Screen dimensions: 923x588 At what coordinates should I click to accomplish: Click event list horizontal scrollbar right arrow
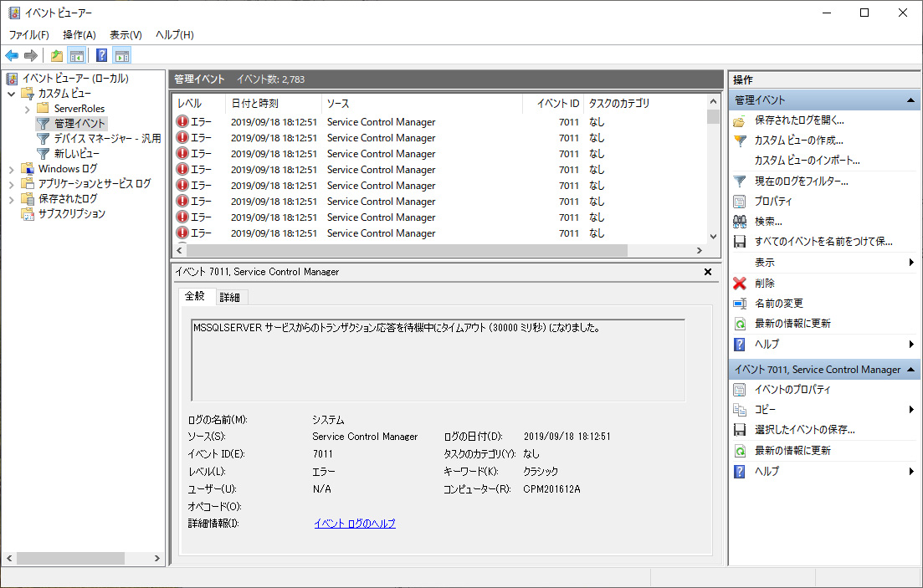point(700,251)
